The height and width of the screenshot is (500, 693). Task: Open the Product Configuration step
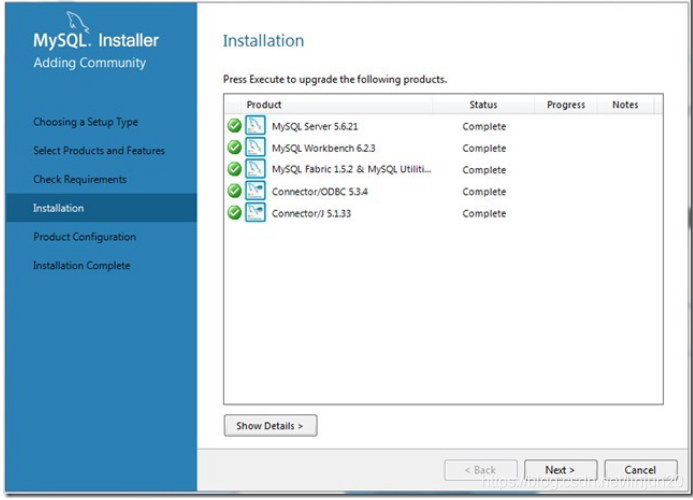tap(84, 237)
